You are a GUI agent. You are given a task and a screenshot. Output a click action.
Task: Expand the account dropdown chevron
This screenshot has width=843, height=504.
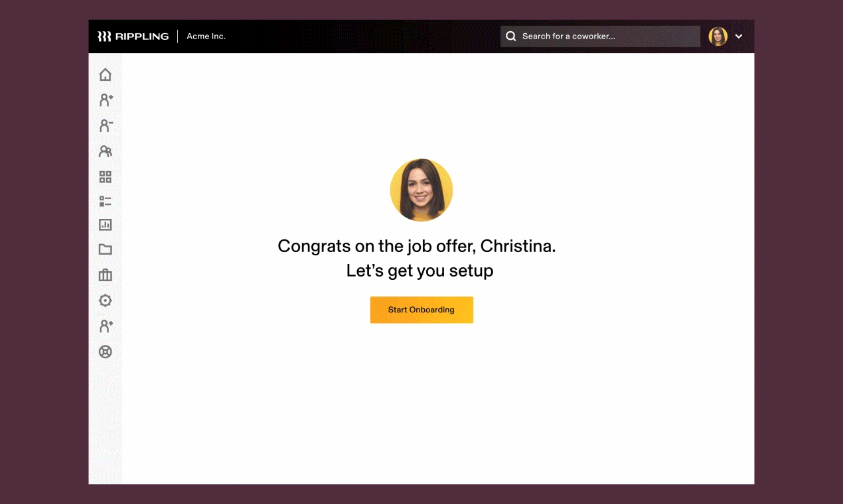pyautogui.click(x=739, y=36)
